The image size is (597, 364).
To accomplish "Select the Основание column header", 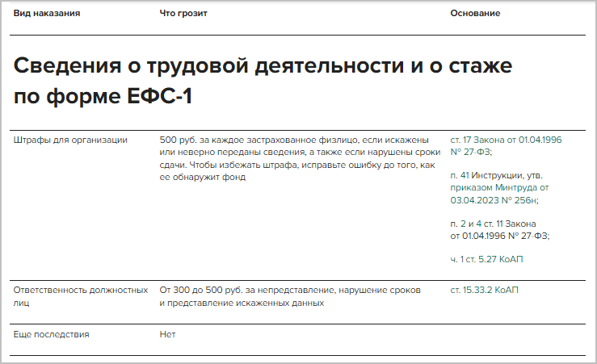I will click(x=475, y=14).
